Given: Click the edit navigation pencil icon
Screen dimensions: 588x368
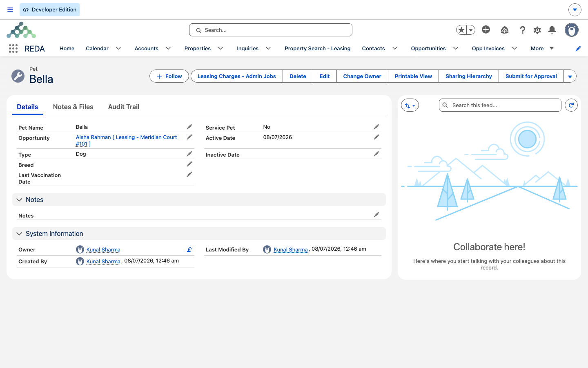Looking at the screenshot, I should [578, 49].
